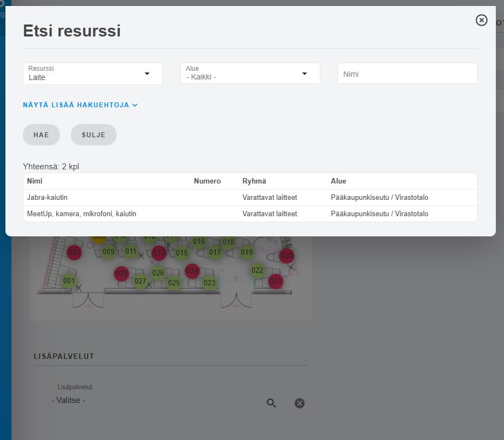Click the search magnifier icon in Lisäpalvelut
This screenshot has height=440, width=504.
[271, 403]
